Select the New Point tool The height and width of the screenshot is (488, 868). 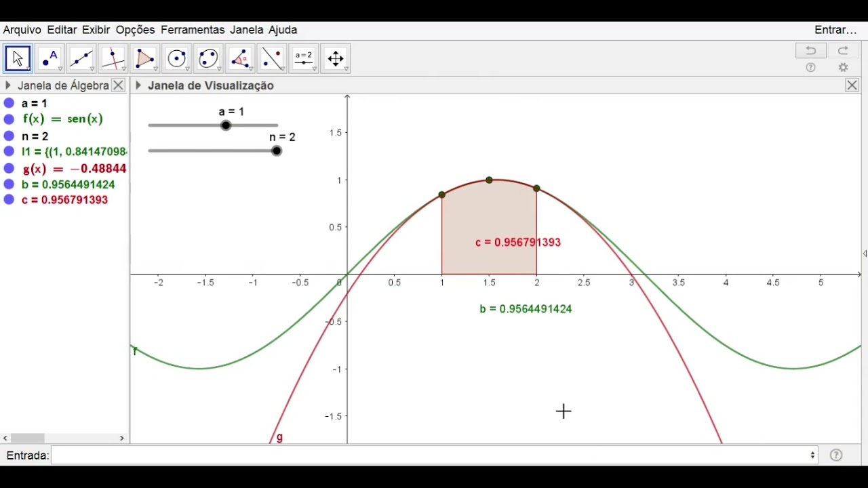[50, 59]
